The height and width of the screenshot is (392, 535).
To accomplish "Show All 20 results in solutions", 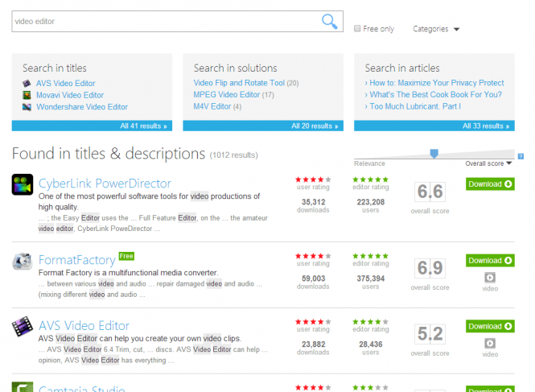I will [315, 126].
